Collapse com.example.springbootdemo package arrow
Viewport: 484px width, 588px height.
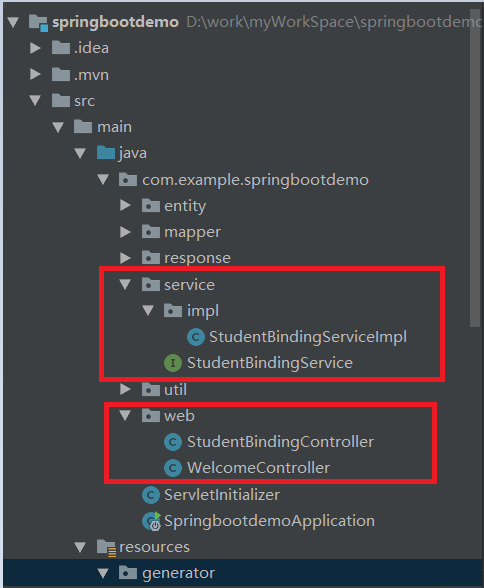pyautogui.click(x=103, y=179)
